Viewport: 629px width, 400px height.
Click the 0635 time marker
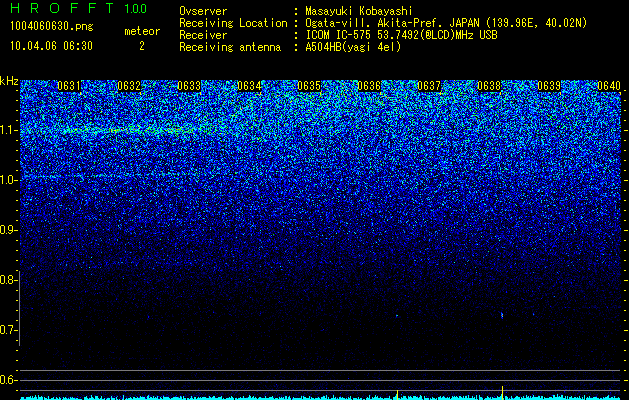pyautogui.click(x=309, y=86)
